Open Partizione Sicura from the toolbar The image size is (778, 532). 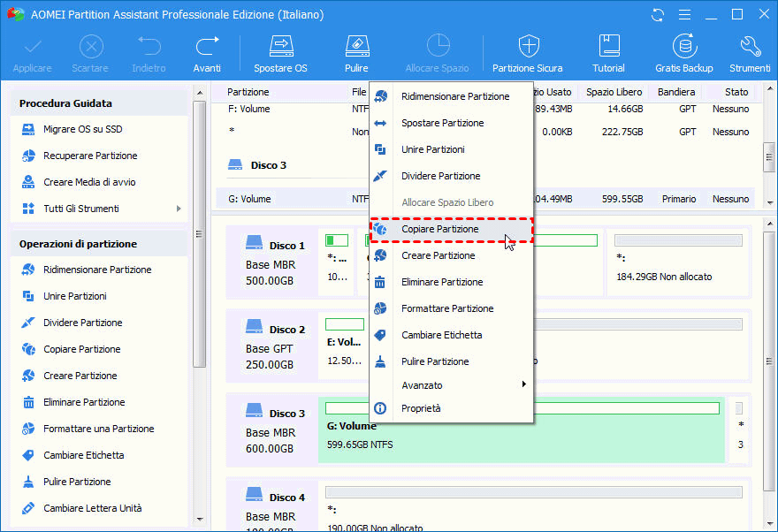528,54
